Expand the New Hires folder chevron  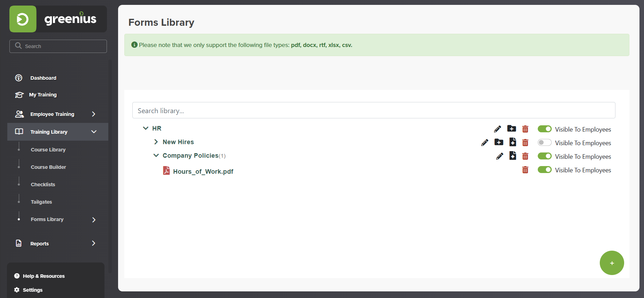point(156,142)
